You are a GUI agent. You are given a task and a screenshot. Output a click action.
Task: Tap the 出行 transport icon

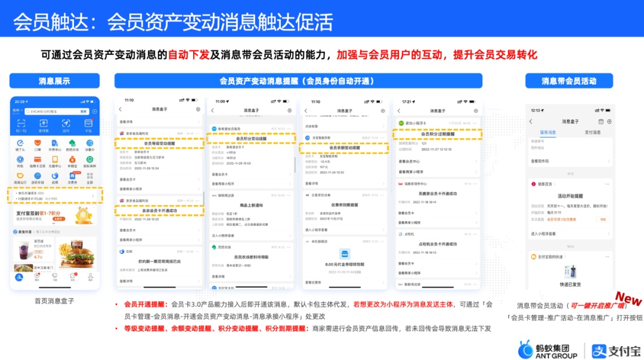pyautogui.click(x=66, y=125)
